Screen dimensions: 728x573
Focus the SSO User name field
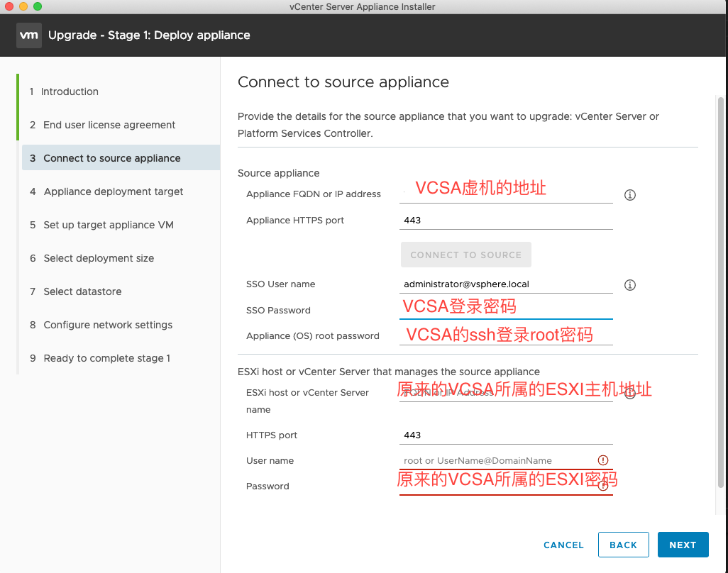coord(506,284)
